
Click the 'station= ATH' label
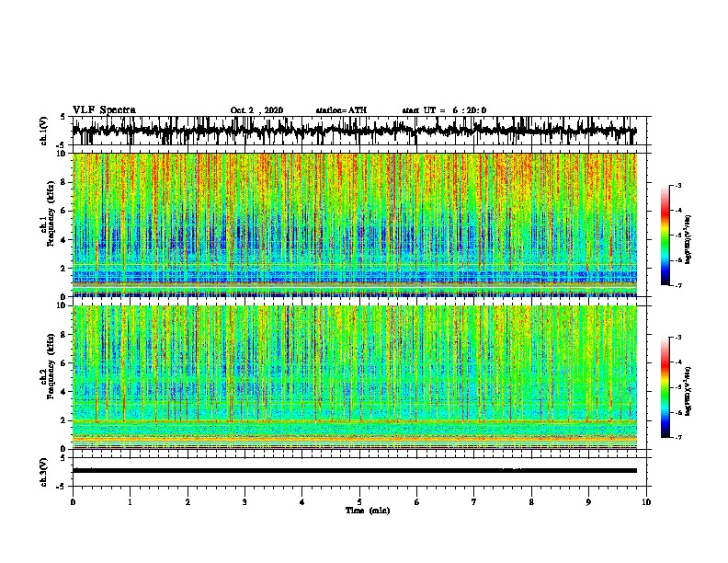click(x=341, y=110)
